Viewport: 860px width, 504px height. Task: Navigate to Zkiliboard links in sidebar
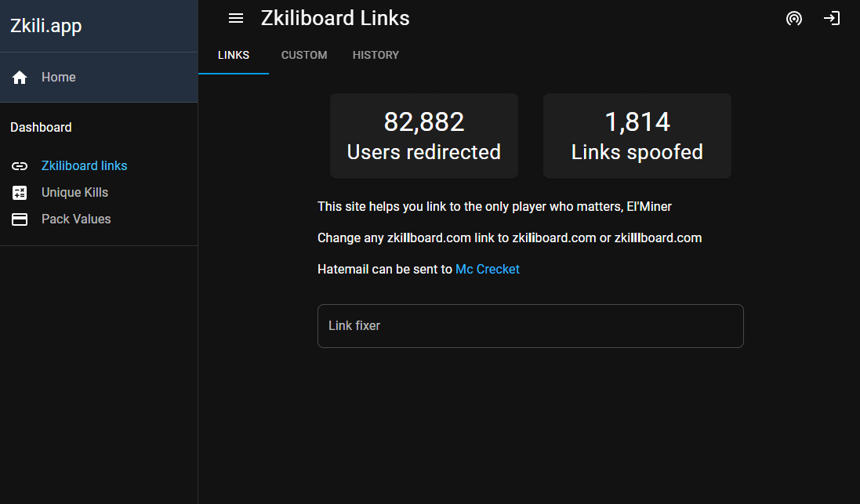point(84,165)
